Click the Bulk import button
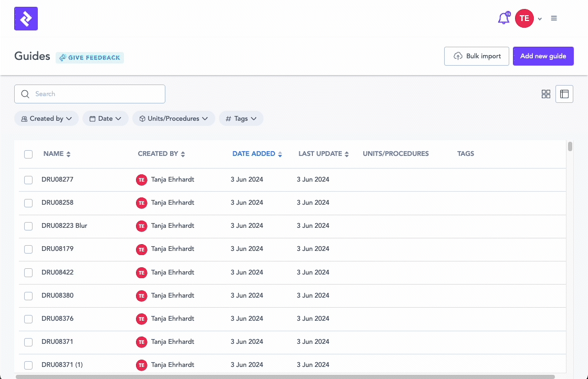The image size is (588, 379). [x=477, y=56]
